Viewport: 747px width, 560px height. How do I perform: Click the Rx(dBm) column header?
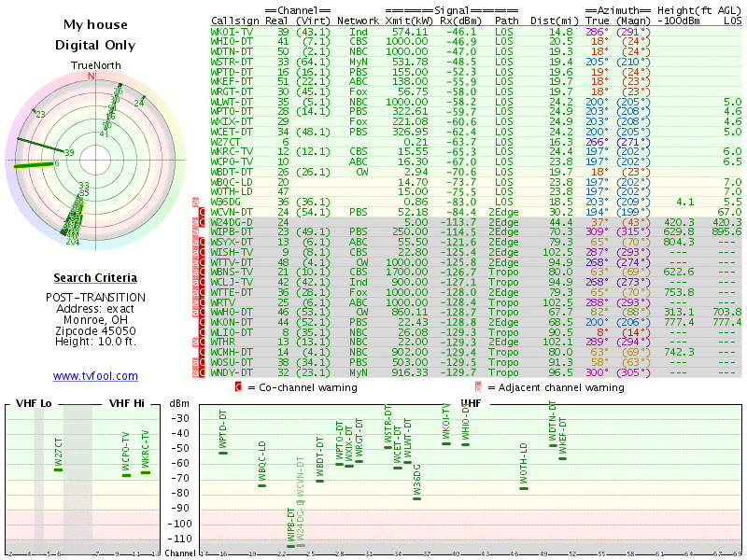[x=460, y=21]
